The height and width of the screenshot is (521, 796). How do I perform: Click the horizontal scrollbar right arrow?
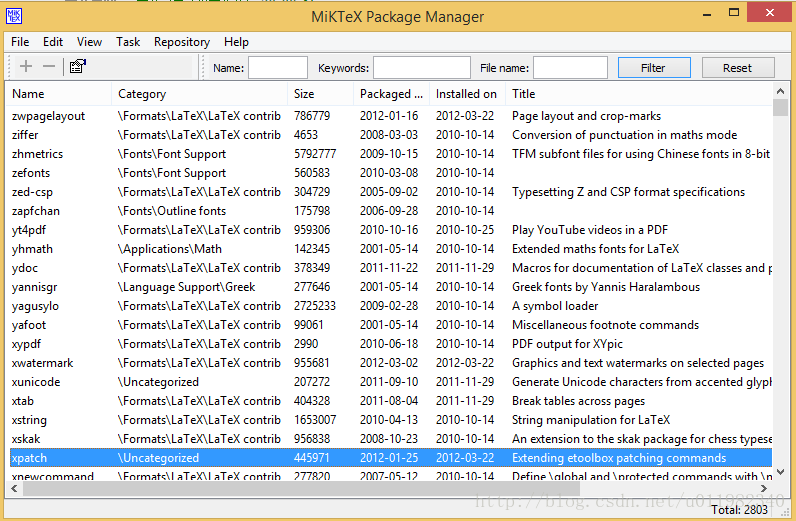tap(764, 489)
